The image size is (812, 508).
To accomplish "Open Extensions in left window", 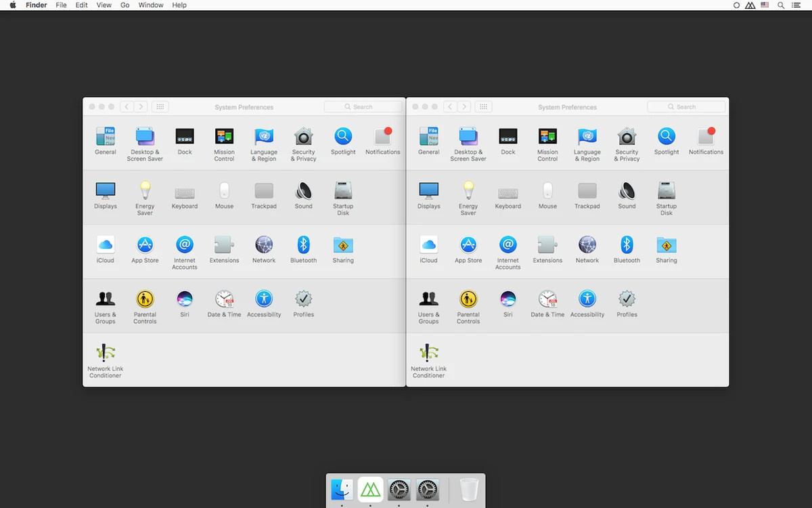I will tap(224, 249).
